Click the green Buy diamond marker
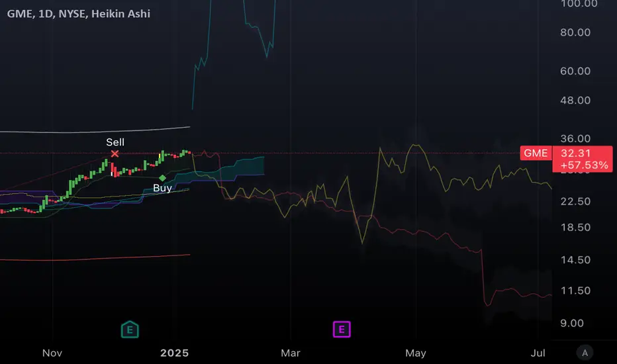Viewport: 617px width, 364px height. click(162, 178)
